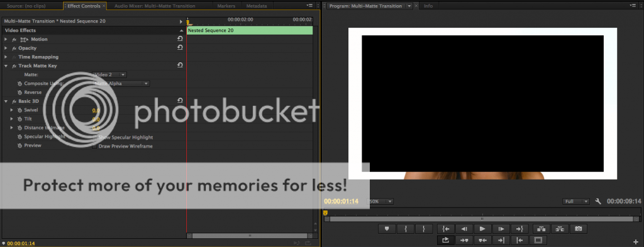644x247 pixels.
Task: Jump to the Out point
Action: tap(519, 229)
